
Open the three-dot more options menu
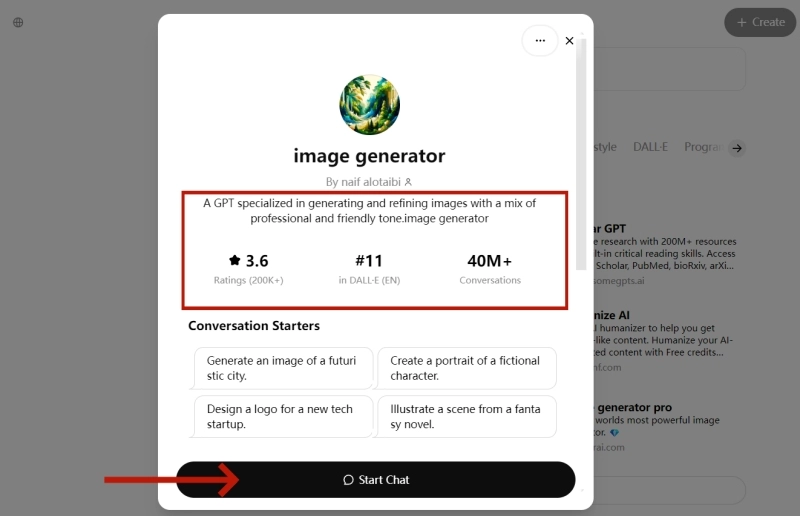click(540, 41)
